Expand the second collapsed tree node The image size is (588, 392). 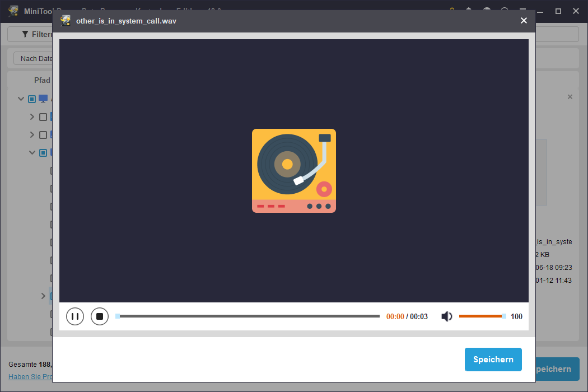(x=32, y=134)
